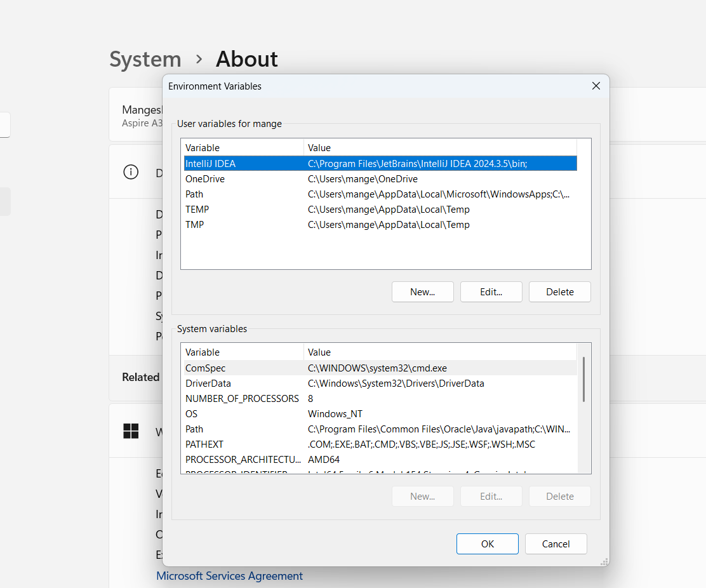
Task: Delete the selected user variable
Action: [x=560, y=291]
